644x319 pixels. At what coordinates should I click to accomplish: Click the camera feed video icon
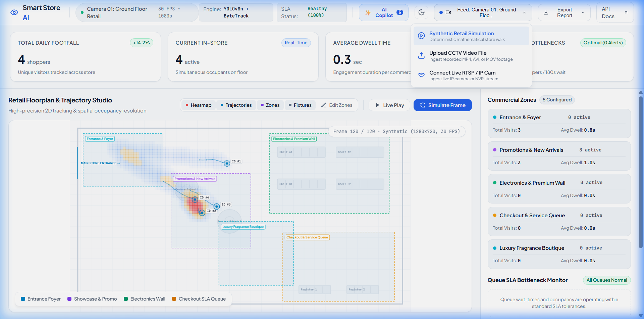[x=448, y=12]
